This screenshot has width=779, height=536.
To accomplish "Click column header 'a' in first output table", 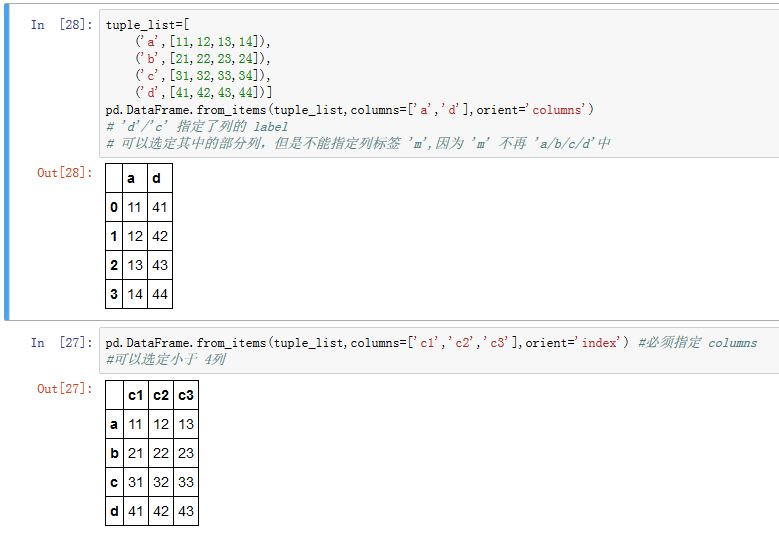I will 133,178.
